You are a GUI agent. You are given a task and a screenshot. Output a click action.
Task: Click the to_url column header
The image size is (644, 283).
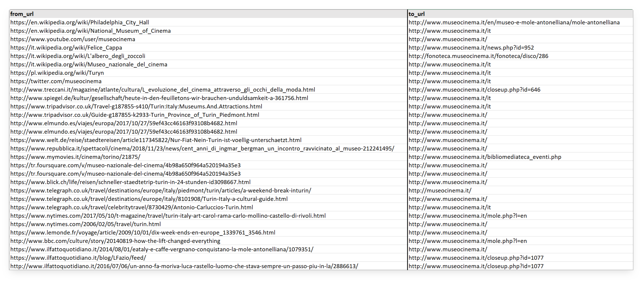[x=417, y=14]
